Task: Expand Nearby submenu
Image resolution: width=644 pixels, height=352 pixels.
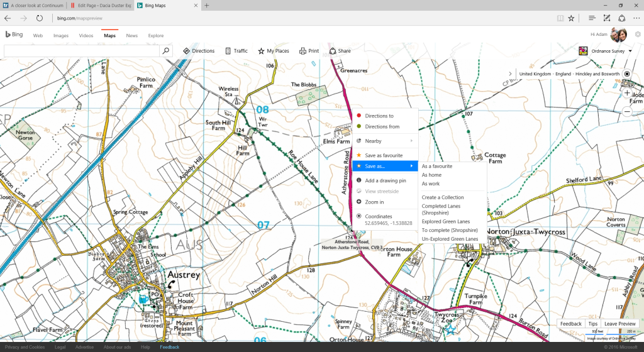Action: coord(386,141)
